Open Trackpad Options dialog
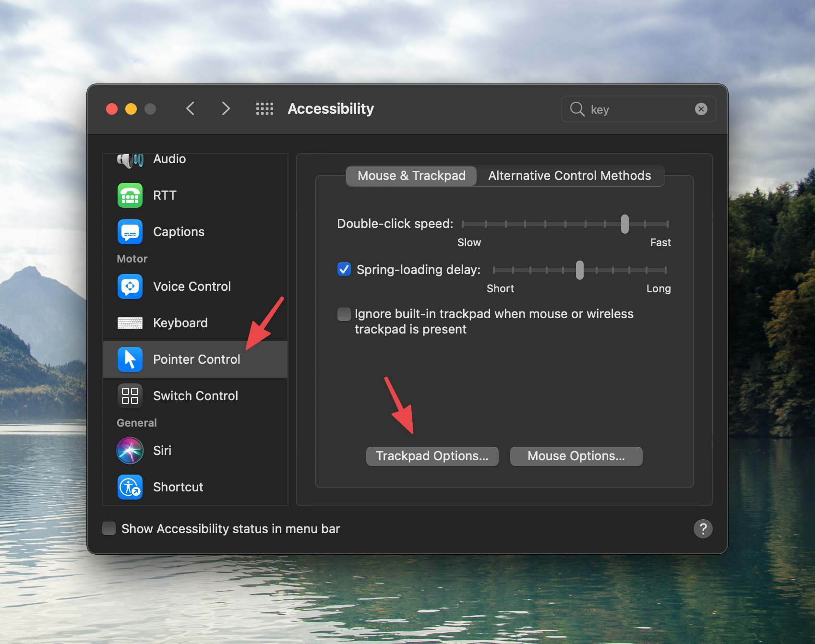This screenshot has height=644, width=815. 432,456
